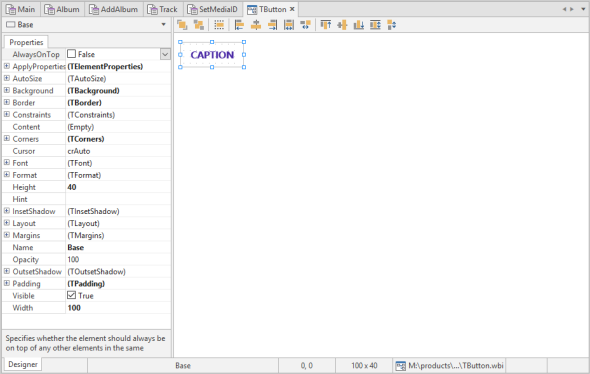Toggle the AlwaysOnTop False checkbox
The width and height of the screenshot is (590, 374).
point(71,54)
